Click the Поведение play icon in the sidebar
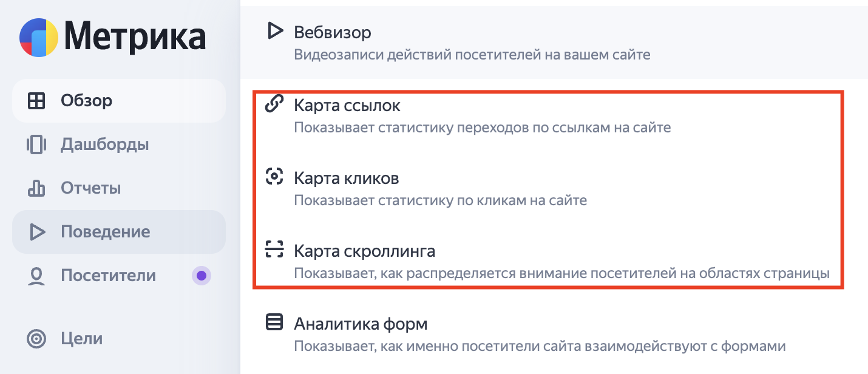Screen dimensions: 868x374 tap(37, 232)
